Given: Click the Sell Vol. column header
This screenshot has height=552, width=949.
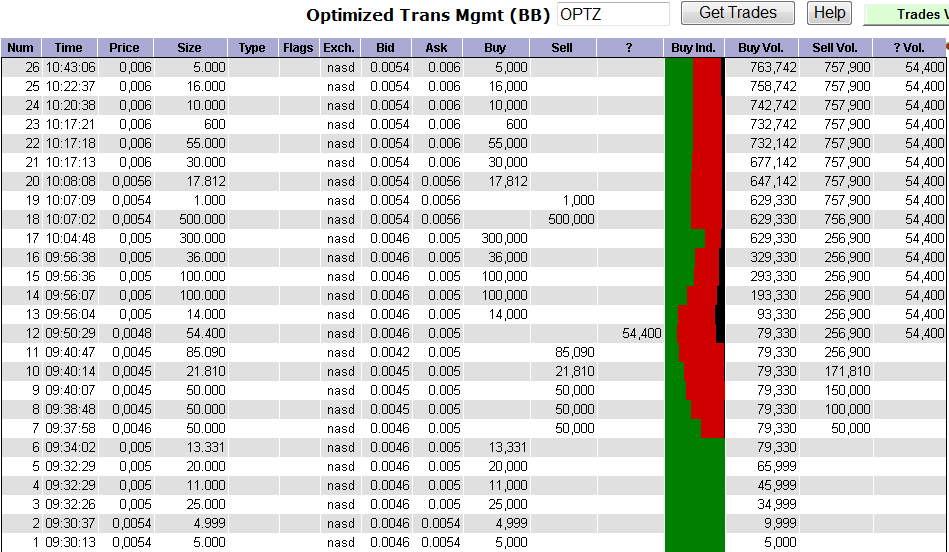Looking at the screenshot, I should pos(835,48).
